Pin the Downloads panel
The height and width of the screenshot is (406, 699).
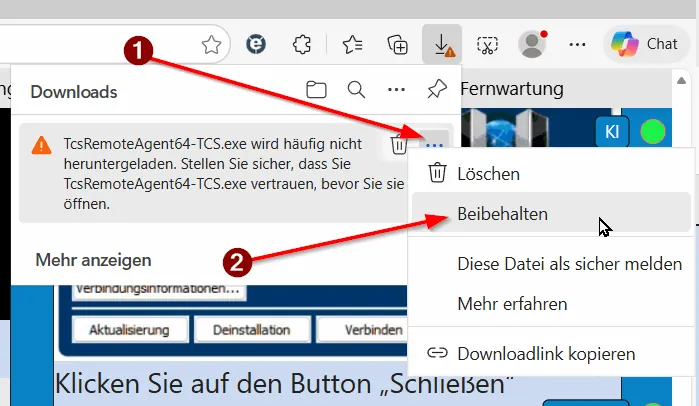[x=436, y=91]
